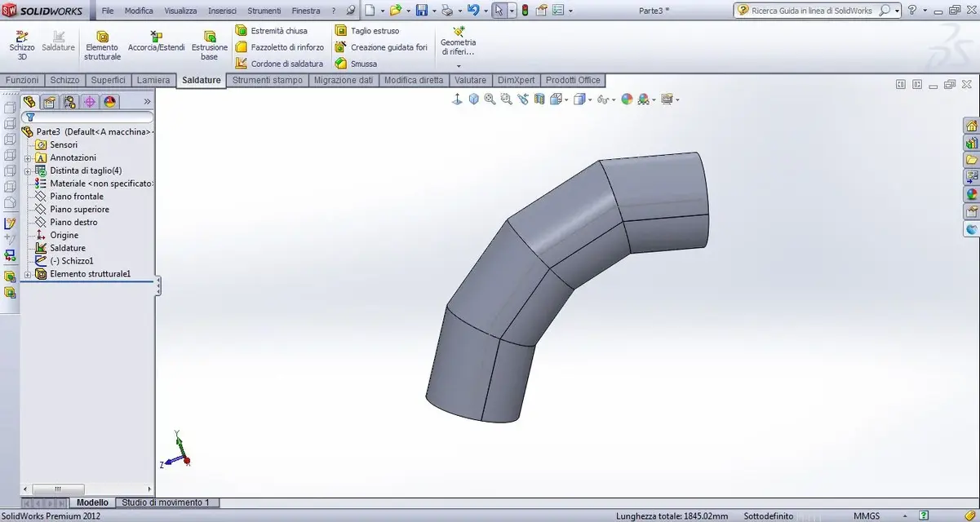980x522 pixels.
Task: Select the Fazzoletto di rinforzo tool
Action: click(280, 47)
